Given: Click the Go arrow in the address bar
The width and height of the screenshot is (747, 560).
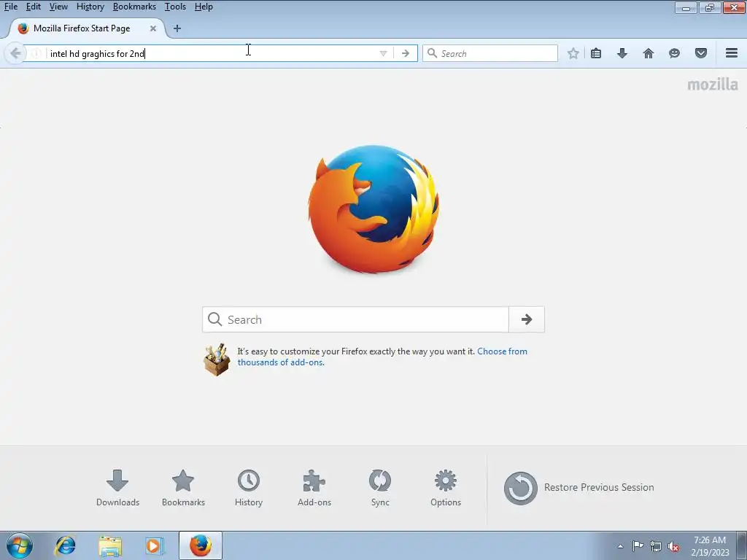Looking at the screenshot, I should pyautogui.click(x=406, y=53).
